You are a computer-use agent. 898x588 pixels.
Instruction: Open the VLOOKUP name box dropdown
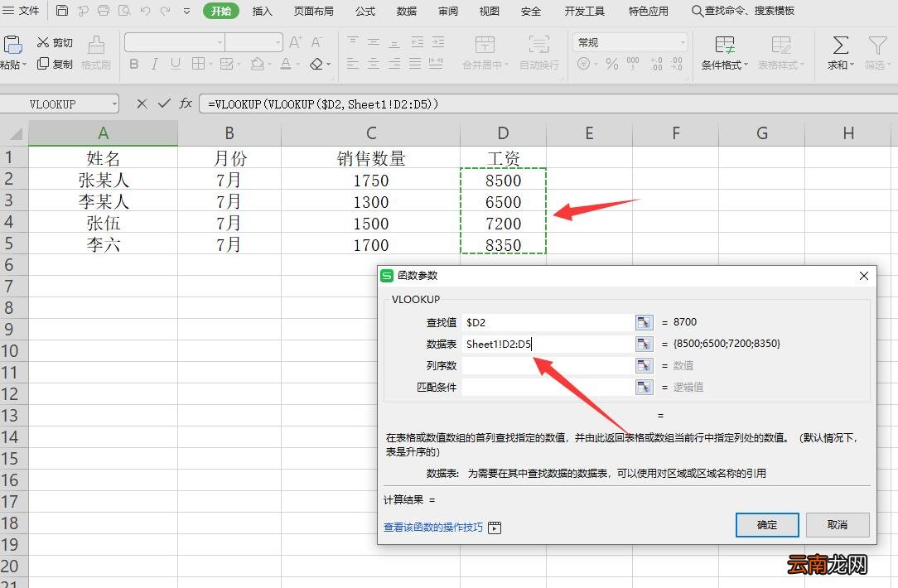115,104
